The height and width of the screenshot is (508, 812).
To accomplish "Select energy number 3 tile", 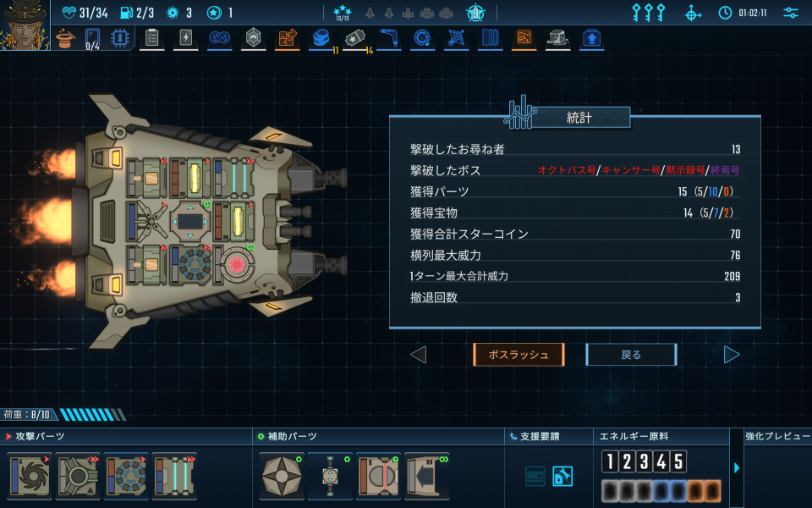I will (x=645, y=461).
